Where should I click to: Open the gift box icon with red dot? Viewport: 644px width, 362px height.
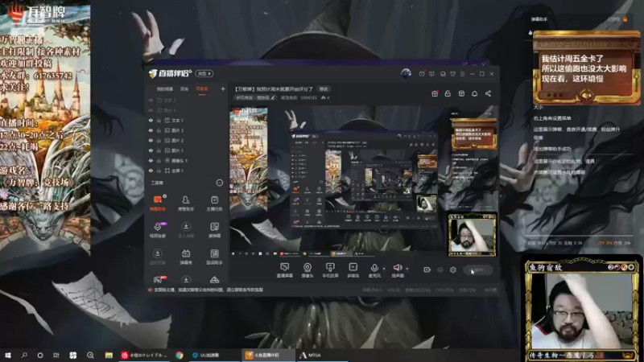435,93
